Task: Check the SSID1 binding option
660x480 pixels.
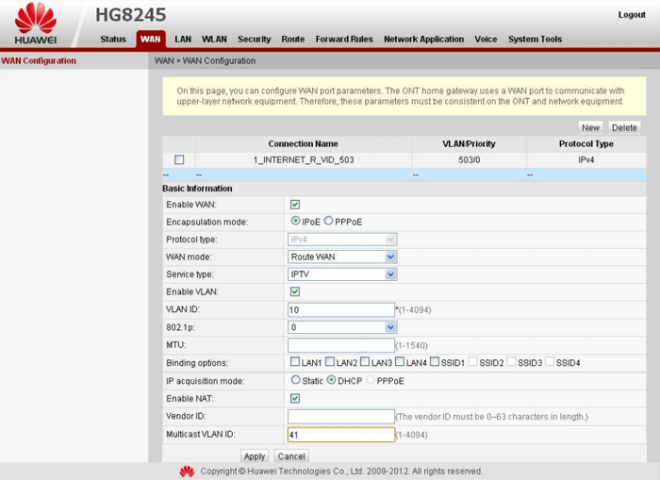Action: [435, 362]
